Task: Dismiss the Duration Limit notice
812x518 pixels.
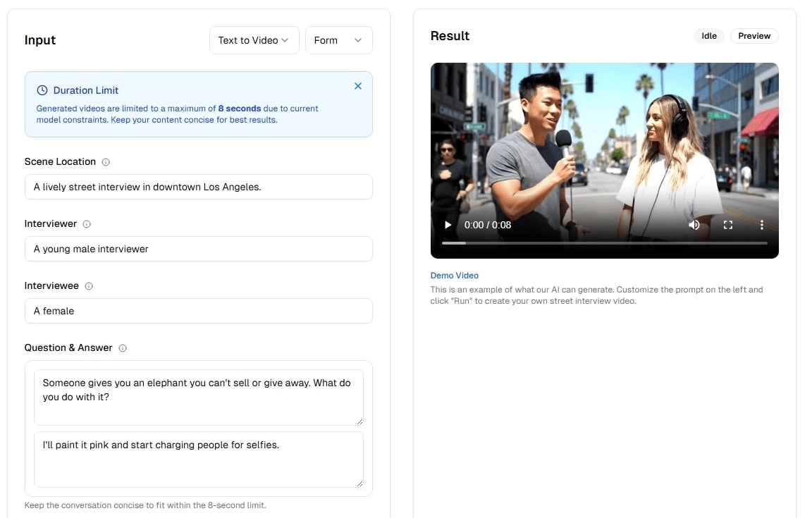Action: (x=358, y=85)
